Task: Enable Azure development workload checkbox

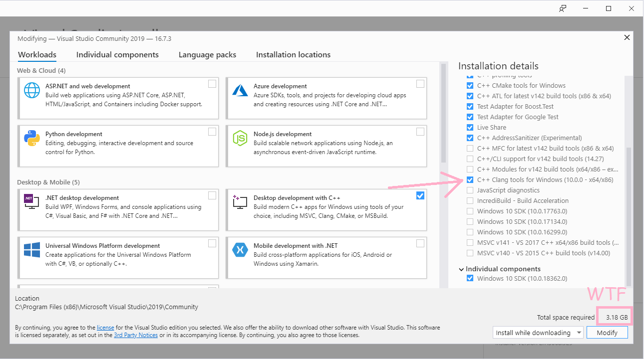Action: 420,84
